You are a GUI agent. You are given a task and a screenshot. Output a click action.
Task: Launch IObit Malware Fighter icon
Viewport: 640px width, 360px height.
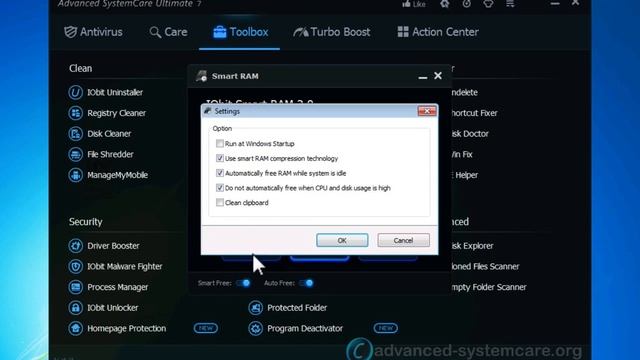tap(76, 267)
